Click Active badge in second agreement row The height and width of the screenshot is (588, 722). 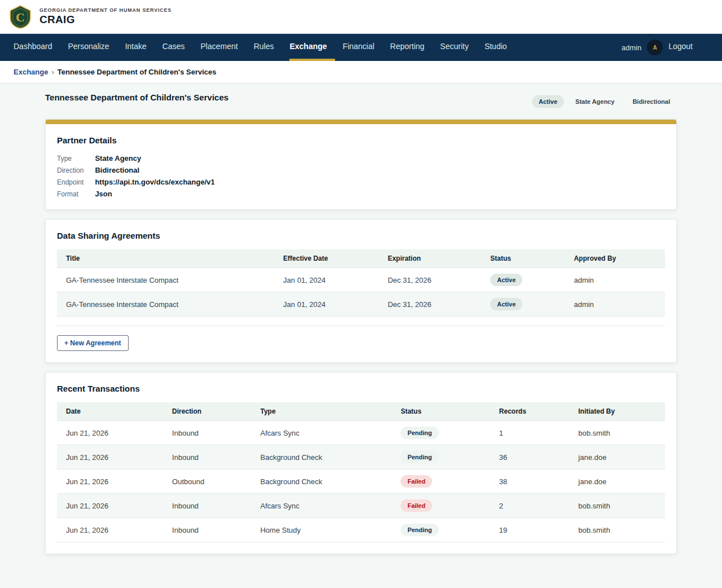pyautogui.click(x=507, y=304)
